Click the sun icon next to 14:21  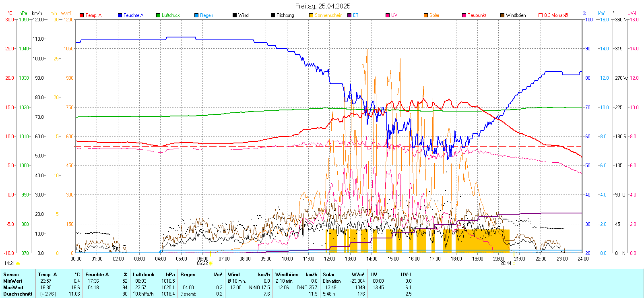pos(18,263)
